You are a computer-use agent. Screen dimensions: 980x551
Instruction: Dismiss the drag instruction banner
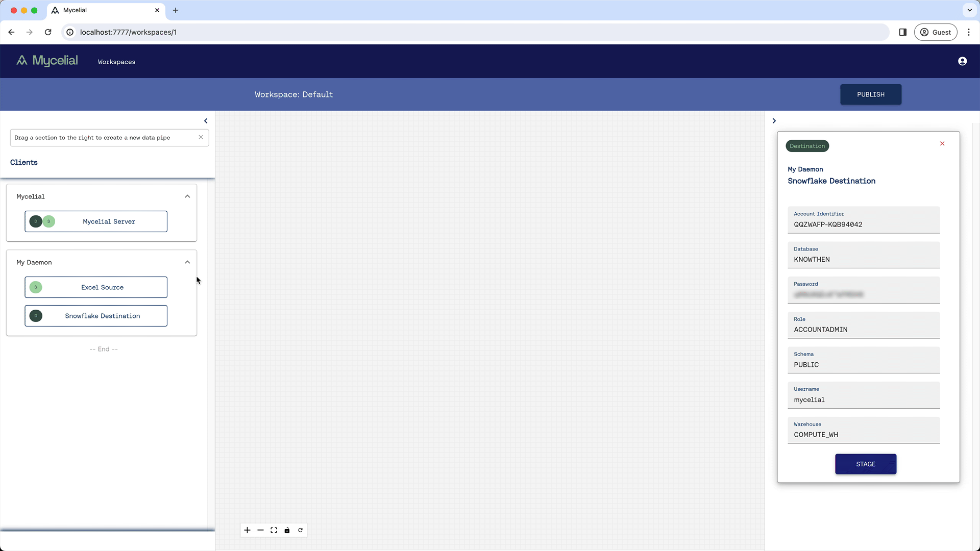[x=201, y=137]
